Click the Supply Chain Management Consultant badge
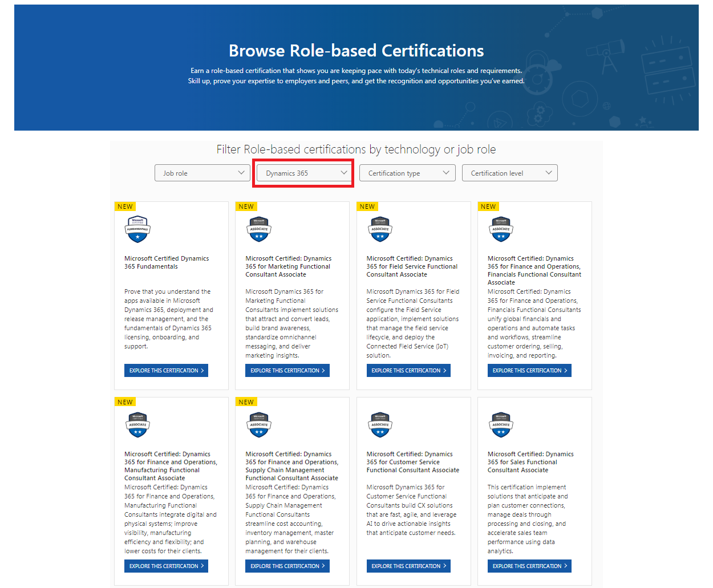The height and width of the screenshot is (588, 713). tap(259, 425)
